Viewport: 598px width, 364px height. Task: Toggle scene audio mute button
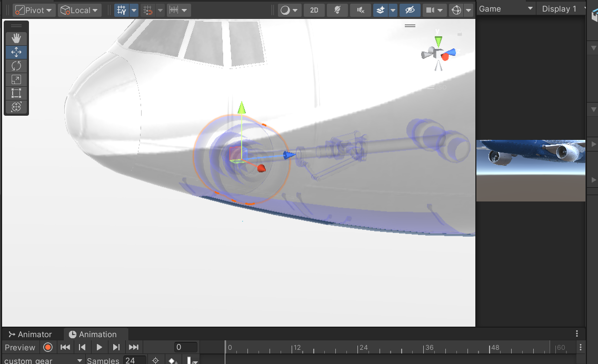(x=361, y=10)
